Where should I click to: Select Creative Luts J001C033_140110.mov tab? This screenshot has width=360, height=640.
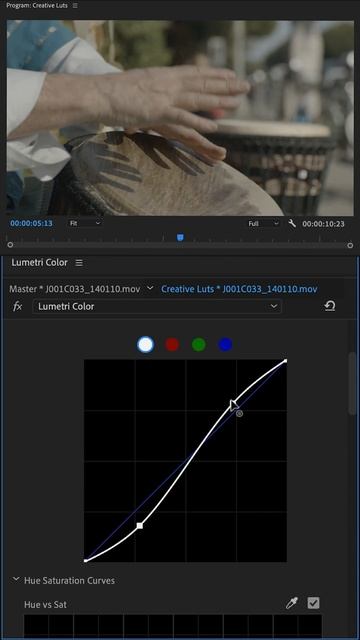239,289
